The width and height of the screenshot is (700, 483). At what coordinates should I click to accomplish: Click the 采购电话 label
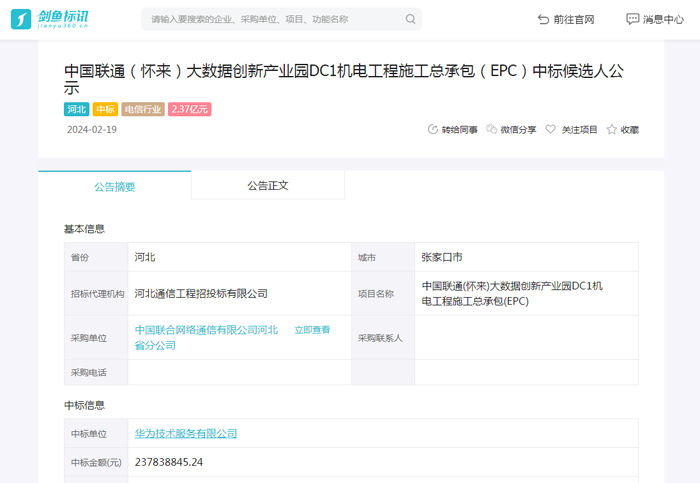click(x=88, y=373)
